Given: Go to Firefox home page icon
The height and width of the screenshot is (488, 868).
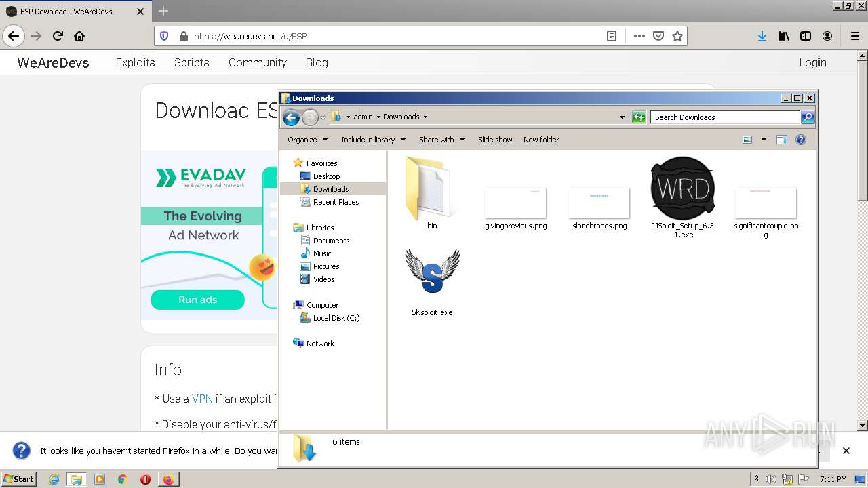Looking at the screenshot, I should [x=79, y=36].
